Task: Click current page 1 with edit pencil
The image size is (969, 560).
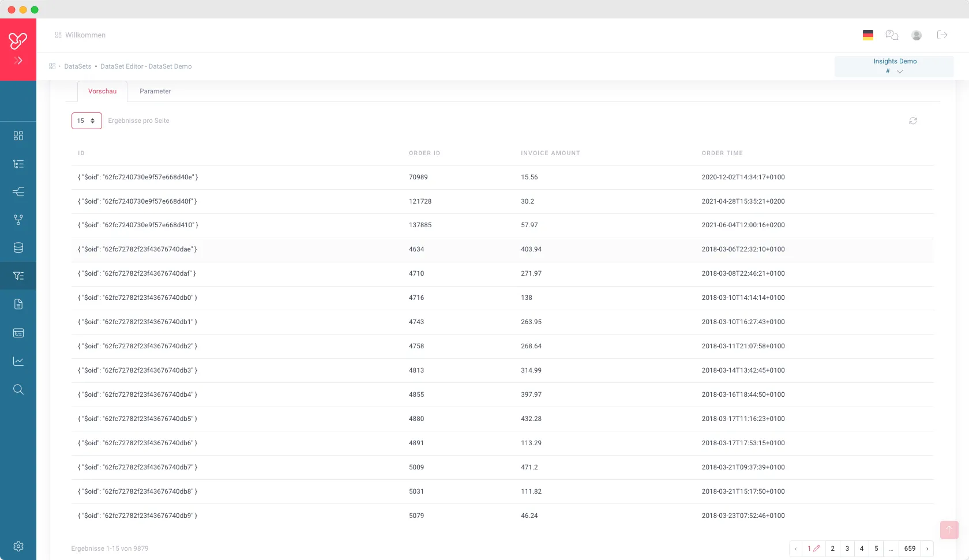Action: 814,548
